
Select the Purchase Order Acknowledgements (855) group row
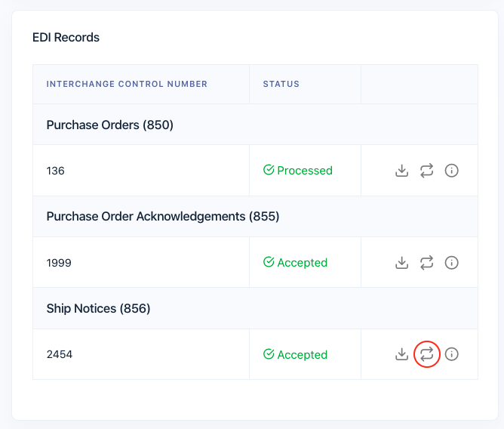[x=163, y=217]
